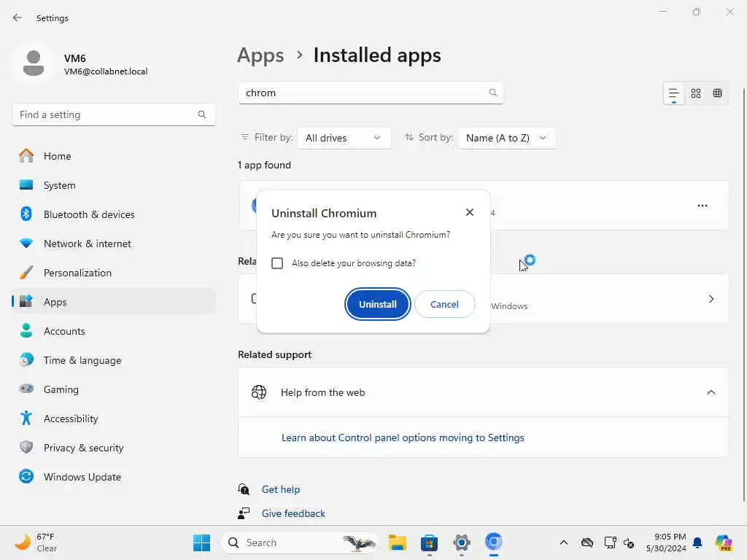The width and height of the screenshot is (747, 560).
Task: Click the 'Related support' heading
Action: pyautogui.click(x=274, y=355)
